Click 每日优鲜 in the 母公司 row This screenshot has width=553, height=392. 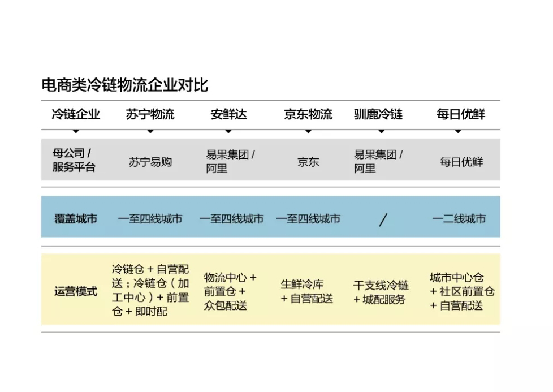tap(461, 162)
